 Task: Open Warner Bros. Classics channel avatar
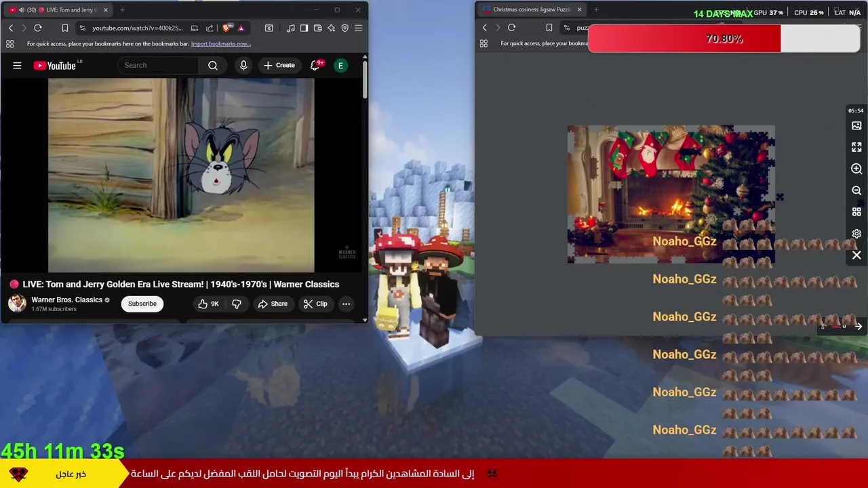coord(18,304)
